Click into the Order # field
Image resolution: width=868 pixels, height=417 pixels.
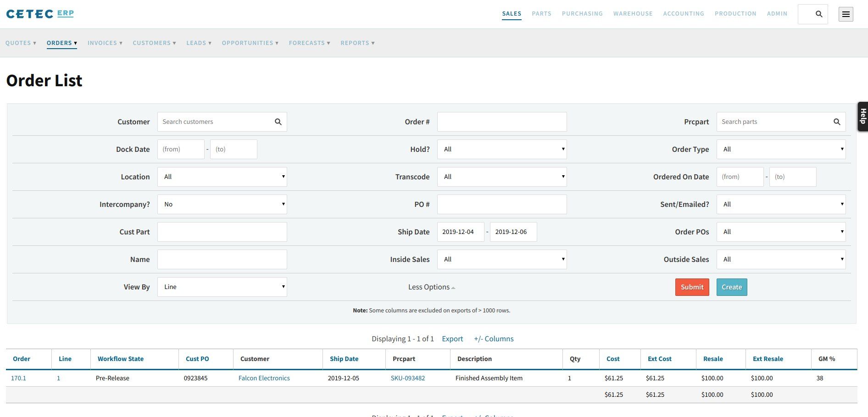pos(501,122)
